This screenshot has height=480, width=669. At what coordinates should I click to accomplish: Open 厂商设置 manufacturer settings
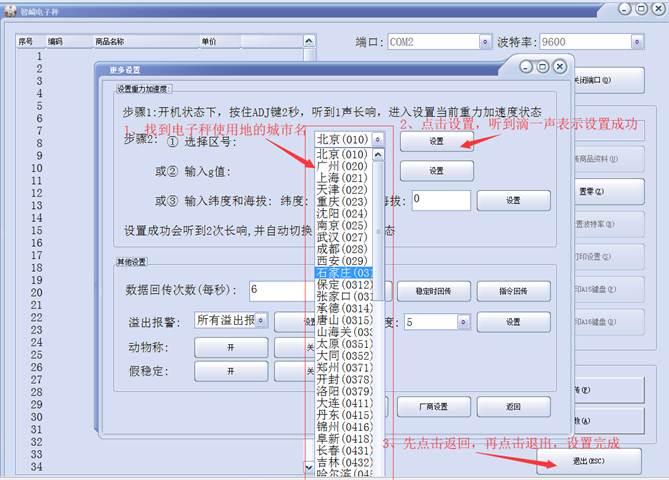(x=433, y=407)
